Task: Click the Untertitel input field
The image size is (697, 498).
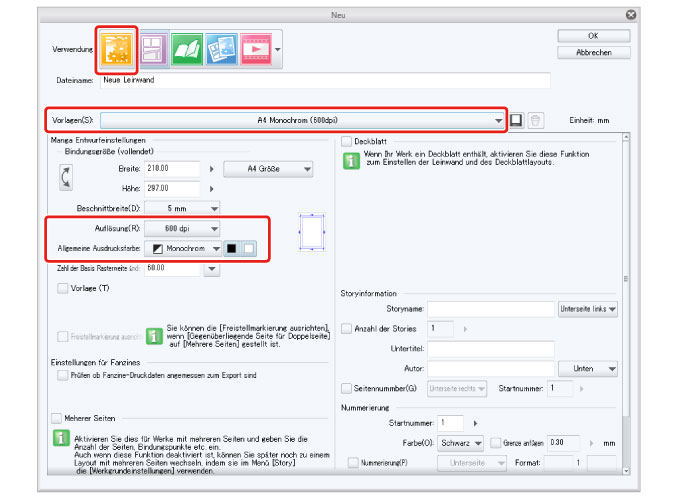Action: (x=491, y=349)
